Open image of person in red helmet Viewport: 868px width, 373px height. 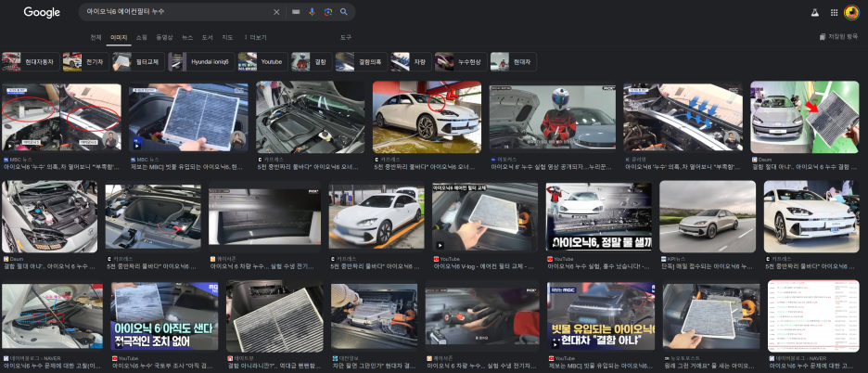pos(553,118)
